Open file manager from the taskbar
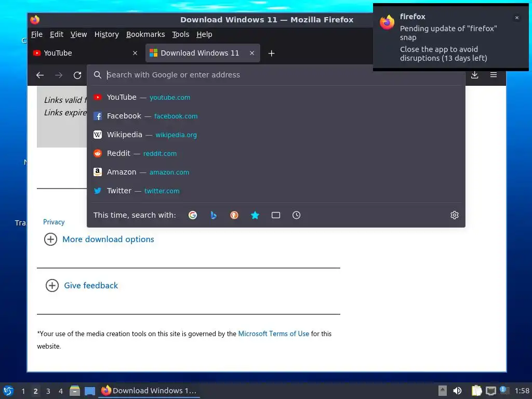 click(x=75, y=391)
